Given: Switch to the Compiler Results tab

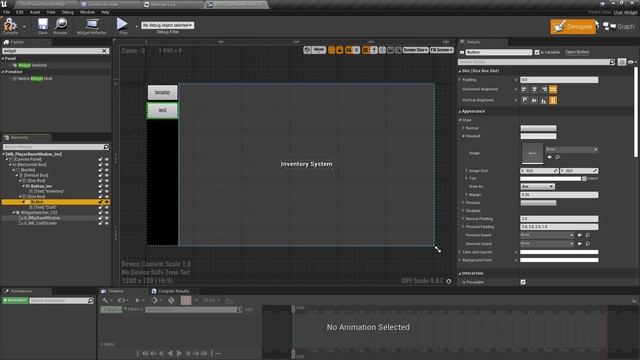Looking at the screenshot, I should coord(170,291).
